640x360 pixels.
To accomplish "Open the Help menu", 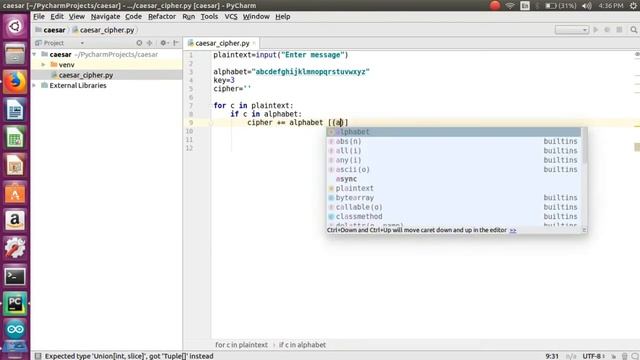I will (282, 16).
